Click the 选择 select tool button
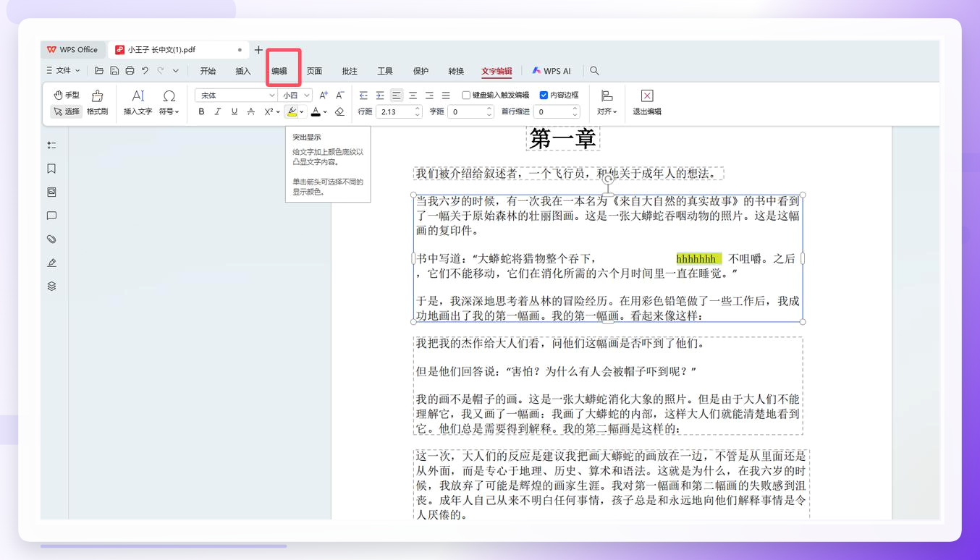The width and height of the screenshot is (980, 560). point(66,111)
